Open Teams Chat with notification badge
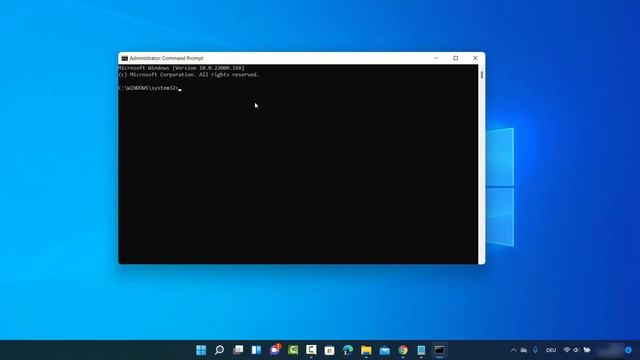The height and width of the screenshot is (360, 640). [275, 349]
